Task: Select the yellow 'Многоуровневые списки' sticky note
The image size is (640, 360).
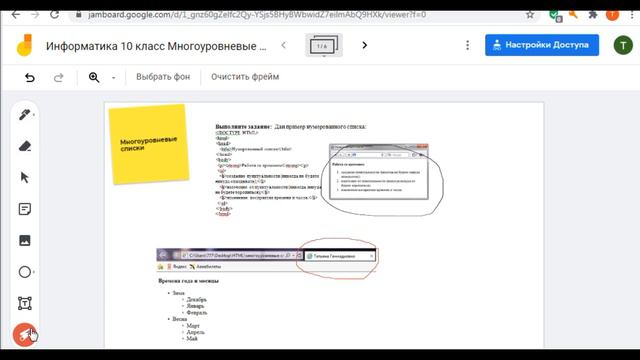Action: click(x=149, y=144)
